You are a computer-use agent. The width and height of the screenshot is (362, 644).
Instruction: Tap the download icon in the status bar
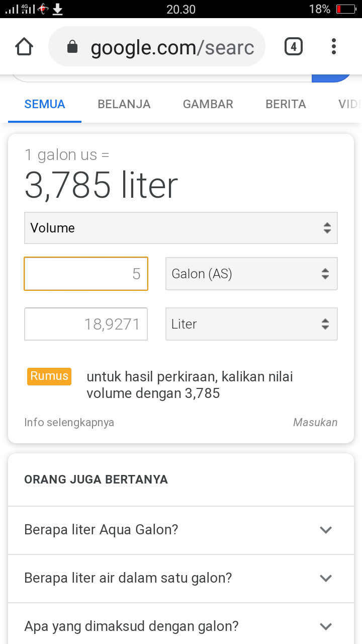(x=57, y=9)
